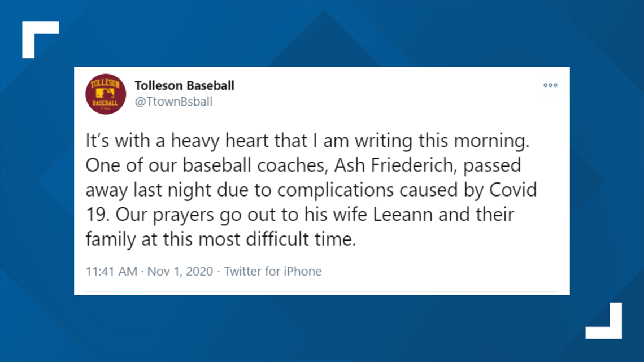Screen dimensions: 644x362
Task: Click the top-left white corner bracket graphic
Action: [40, 40]
